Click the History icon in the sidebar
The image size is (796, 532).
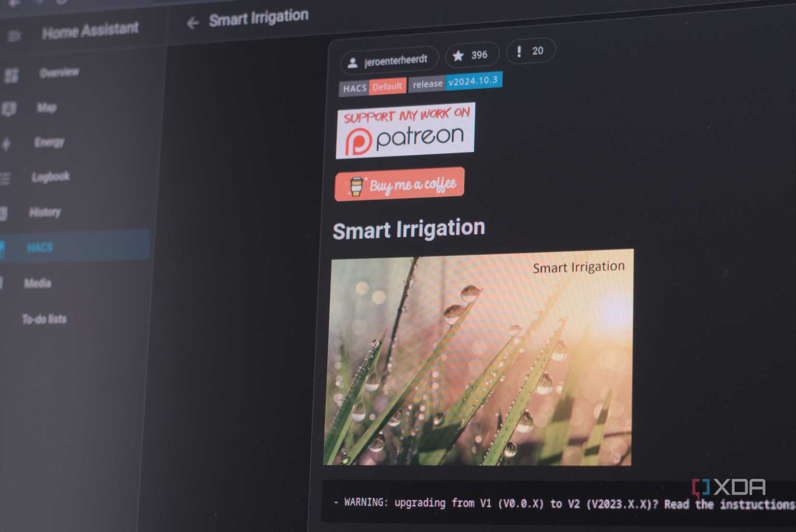pos(4,213)
